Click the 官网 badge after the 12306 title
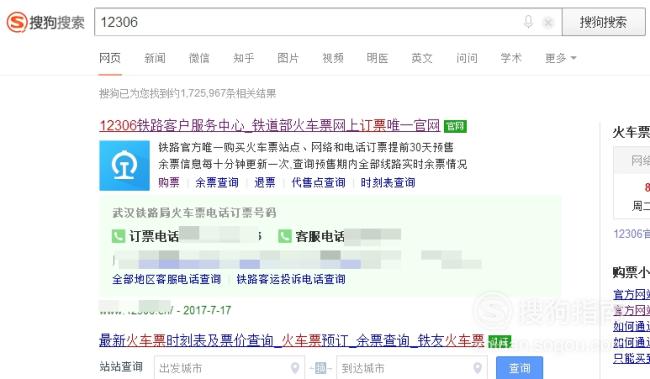 click(x=455, y=126)
